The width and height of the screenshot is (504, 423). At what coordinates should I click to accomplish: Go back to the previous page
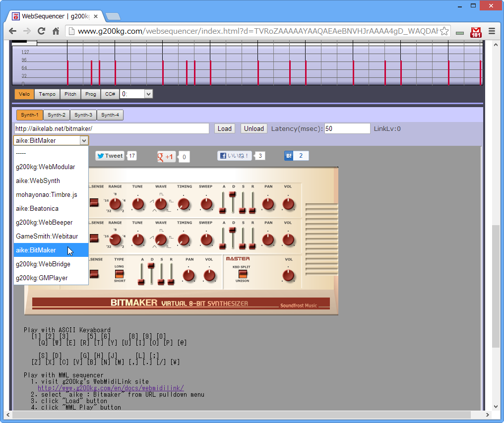coord(12,31)
